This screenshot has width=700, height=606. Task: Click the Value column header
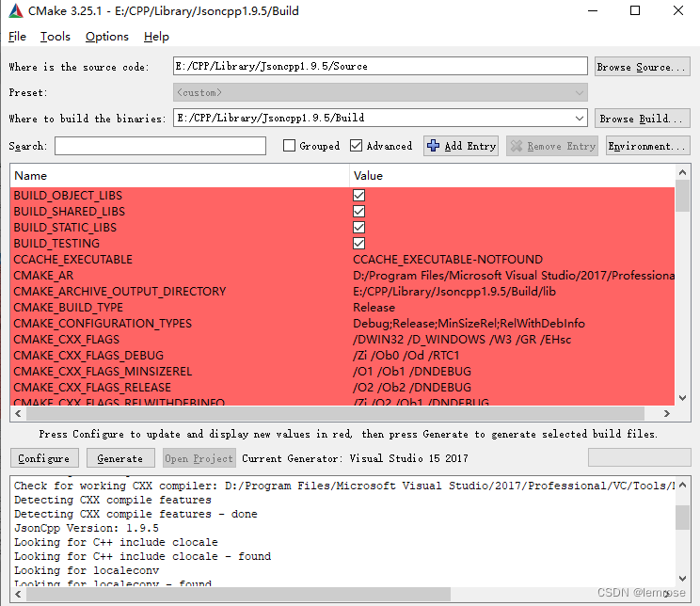pos(512,176)
